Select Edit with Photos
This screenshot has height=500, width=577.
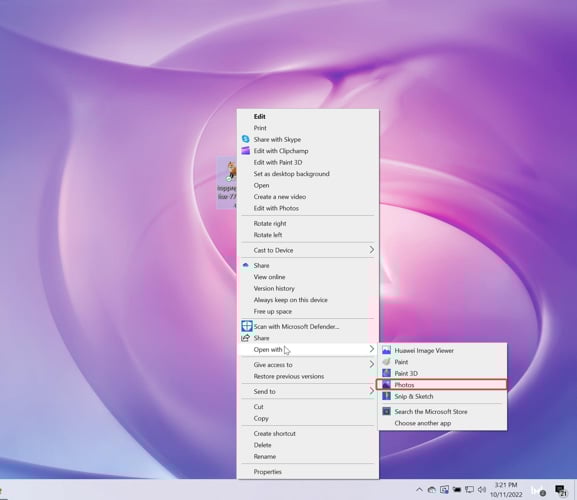308,208
